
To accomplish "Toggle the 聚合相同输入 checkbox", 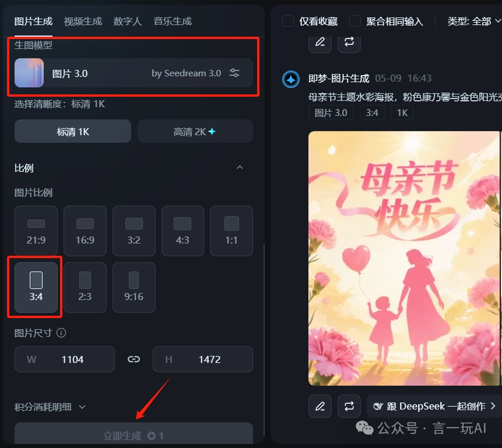I will tap(355, 21).
